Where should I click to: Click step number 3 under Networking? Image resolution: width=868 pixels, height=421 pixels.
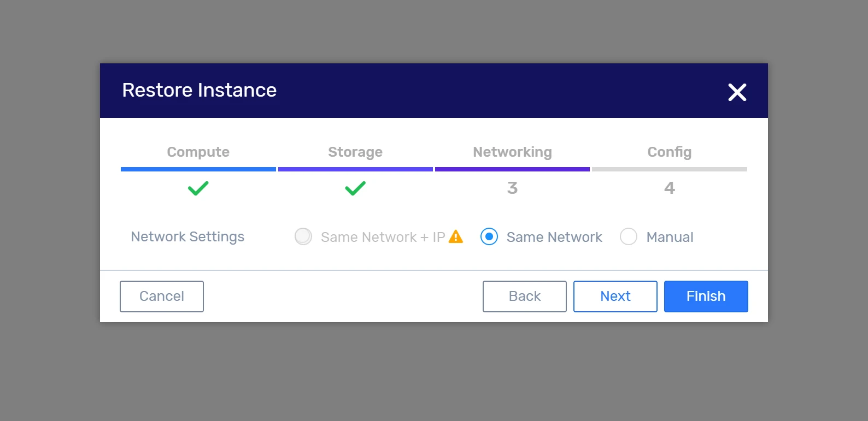point(512,188)
